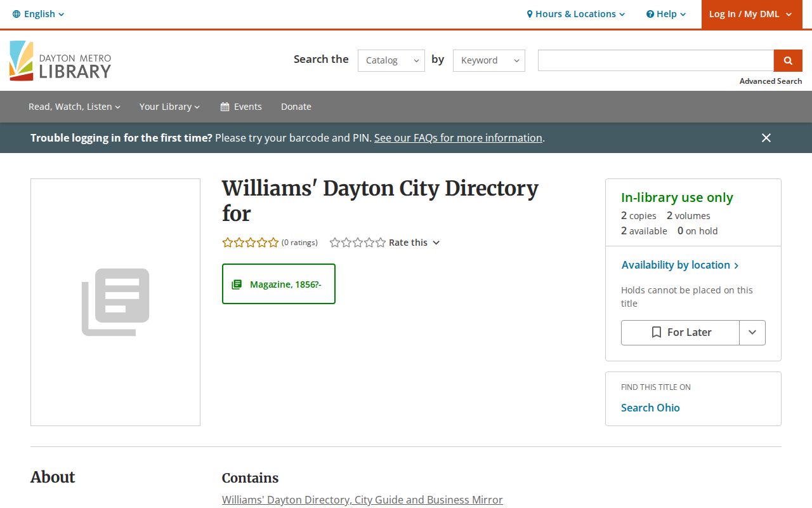Click the globe icon beside English
812x508 pixels.
[x=16, y=14]
